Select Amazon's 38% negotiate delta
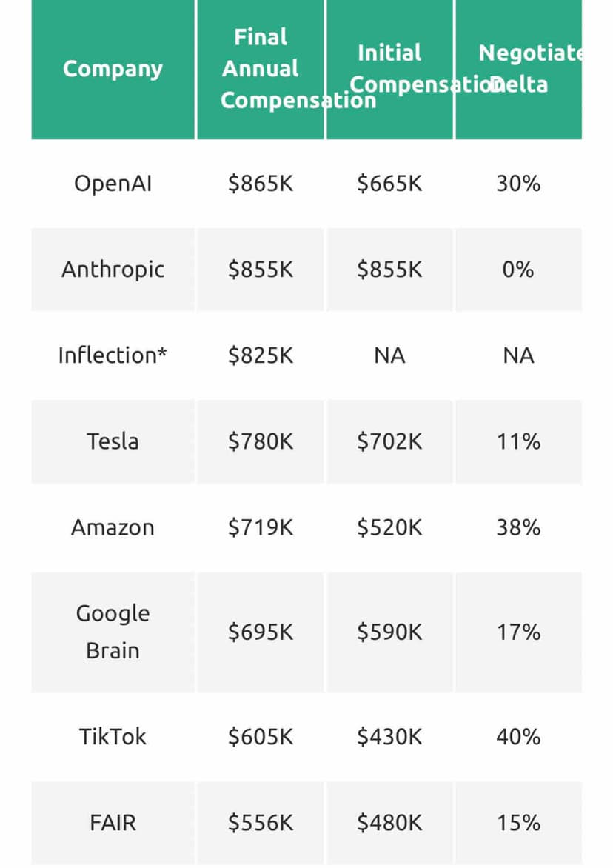Viewport: 613px width, 868px height. coord(518,527)
